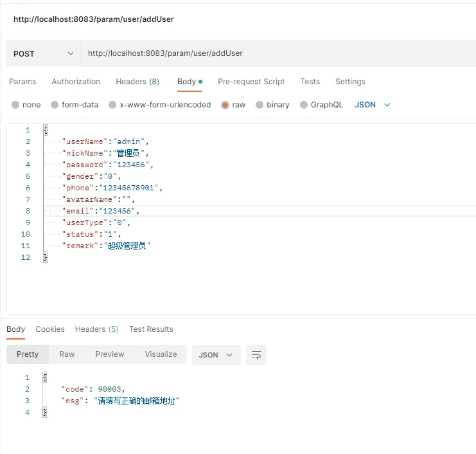The width and height of the screenshot is (476, 454).
Task: Choose x-www-form-urlencoded body option
Action: pos(112,105)
